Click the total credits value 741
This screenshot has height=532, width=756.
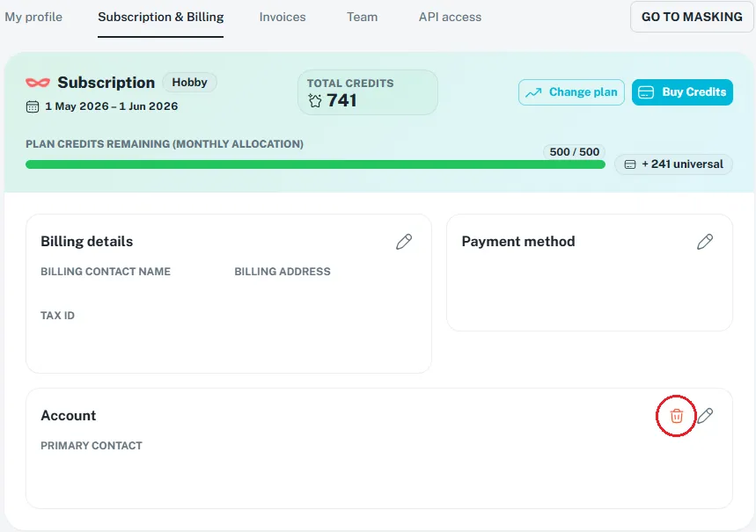(341, 101)
